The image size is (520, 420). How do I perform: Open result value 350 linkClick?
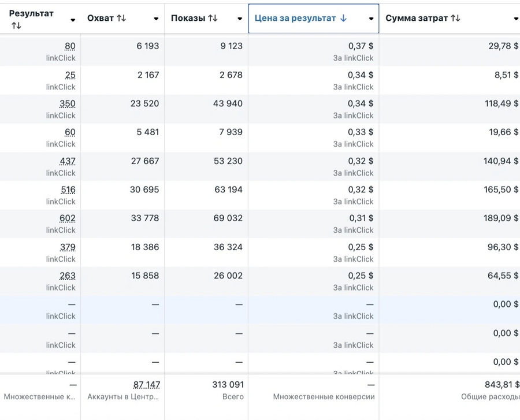[68, 104]
